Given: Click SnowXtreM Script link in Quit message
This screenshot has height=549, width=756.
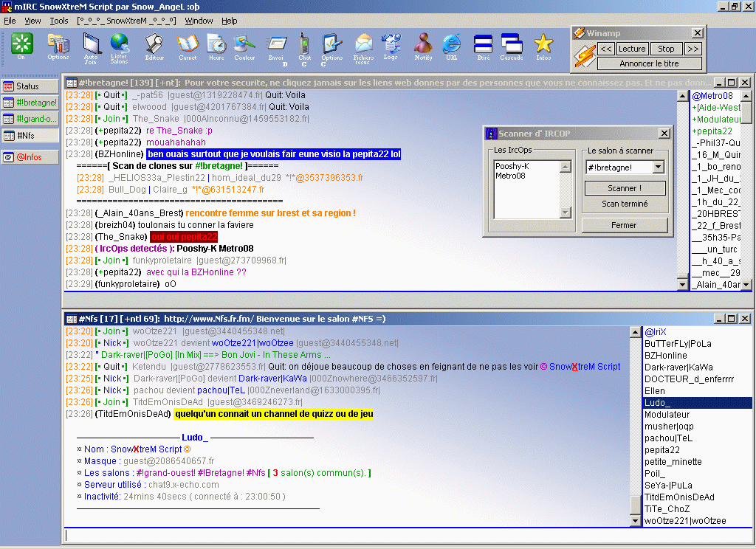Looking at the screenshot, I should [x=585, y=367].
